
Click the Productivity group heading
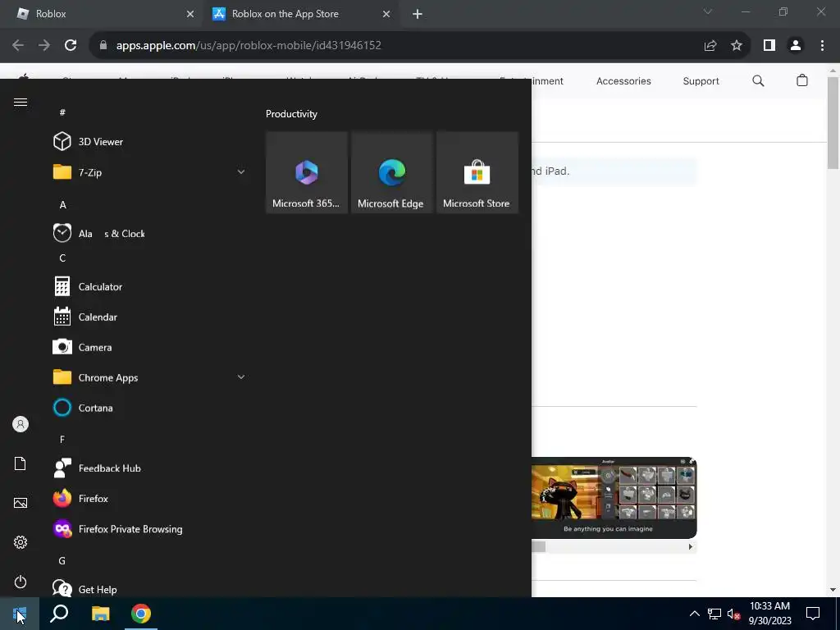coord(291,113)
